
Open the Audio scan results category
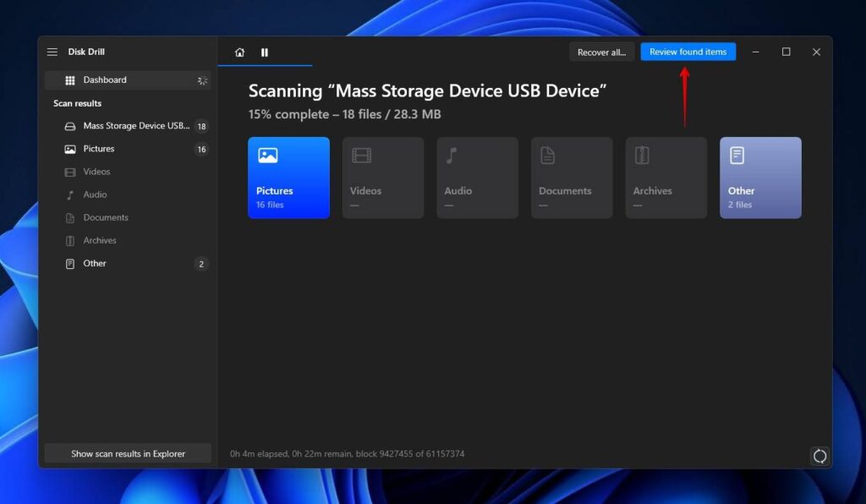94,194
